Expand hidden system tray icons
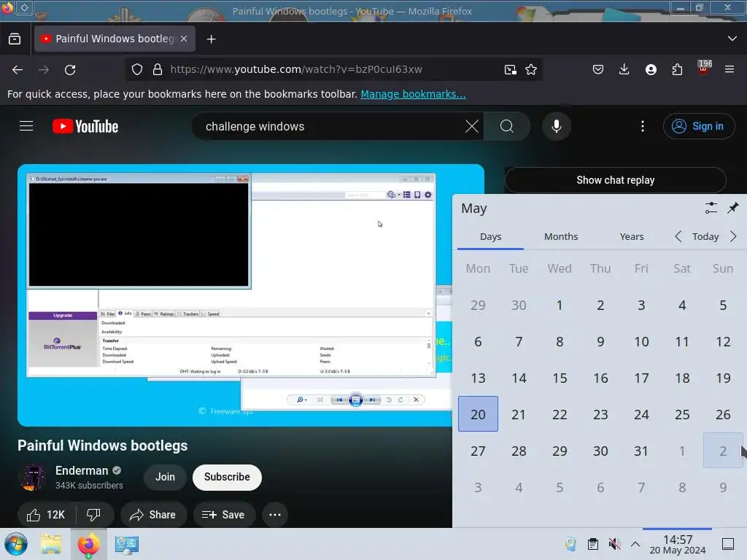 635,544
